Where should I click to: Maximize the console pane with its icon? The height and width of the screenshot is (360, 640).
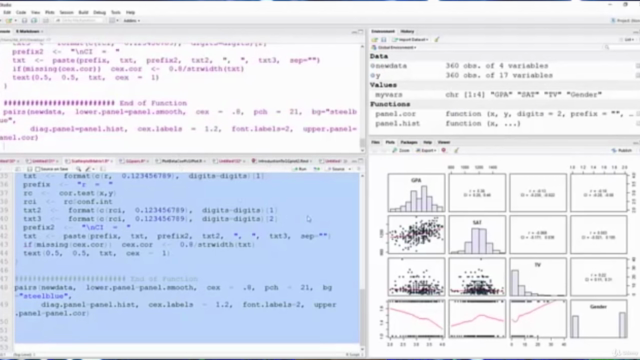tap(361, 31)
